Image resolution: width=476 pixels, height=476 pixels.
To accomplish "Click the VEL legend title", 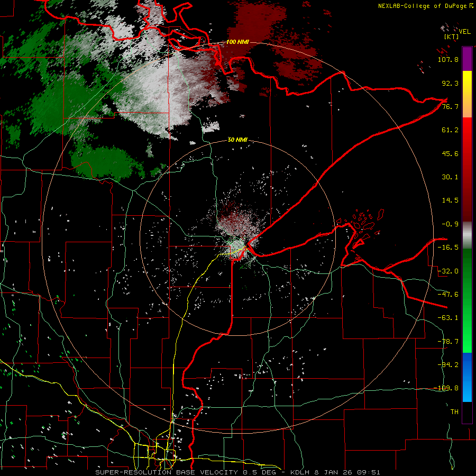I will click(464, 32).
